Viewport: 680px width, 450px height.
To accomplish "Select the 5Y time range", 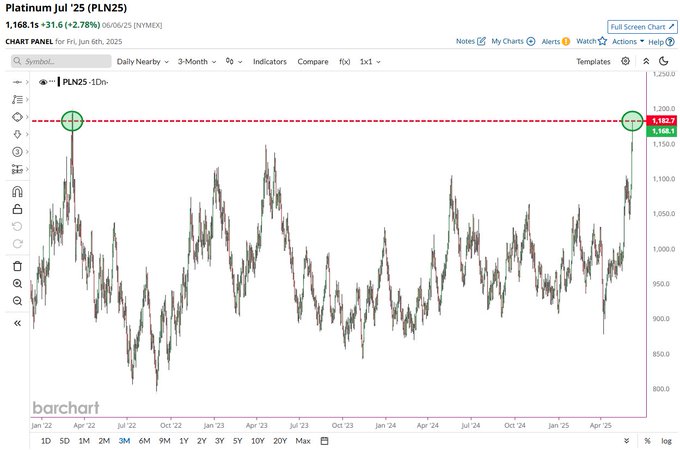I will [237, 441].
